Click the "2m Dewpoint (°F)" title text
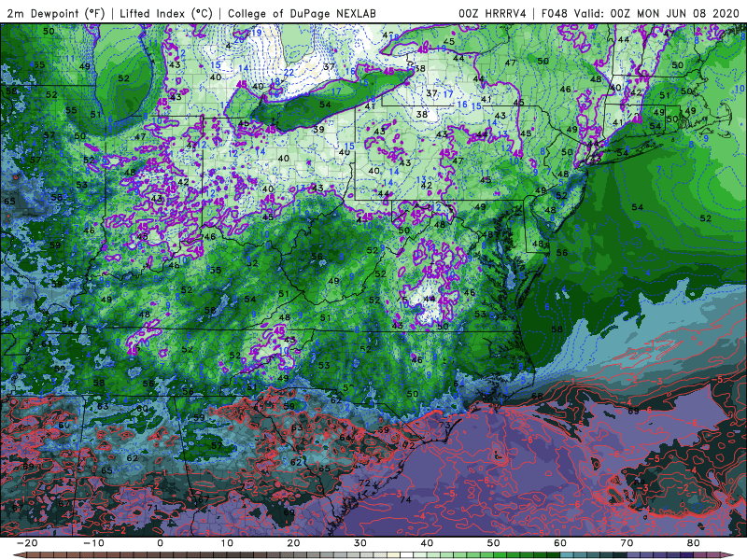 pyautogui.click(x=55, y=14)
